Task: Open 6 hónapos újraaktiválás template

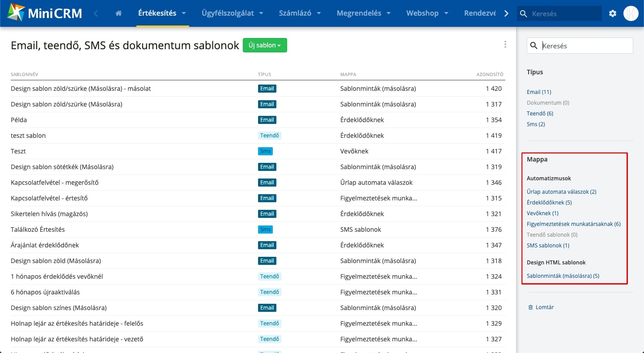Action: coord(45,292)
